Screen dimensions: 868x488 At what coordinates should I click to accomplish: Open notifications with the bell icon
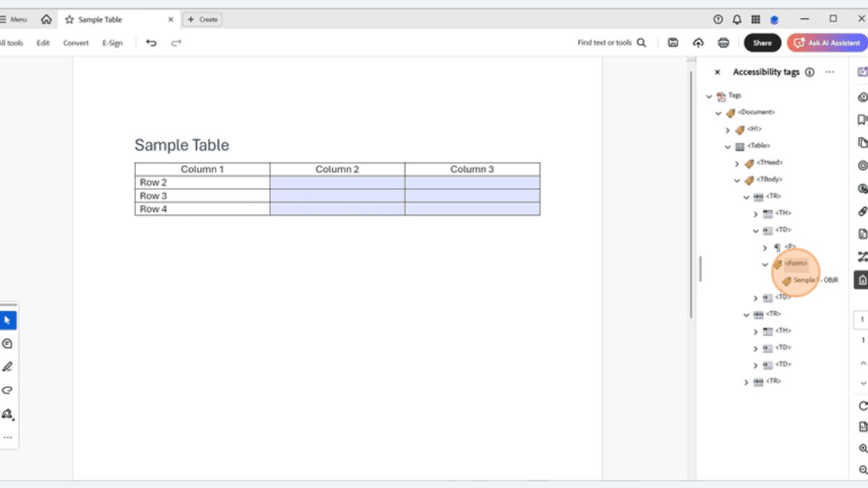736,19
